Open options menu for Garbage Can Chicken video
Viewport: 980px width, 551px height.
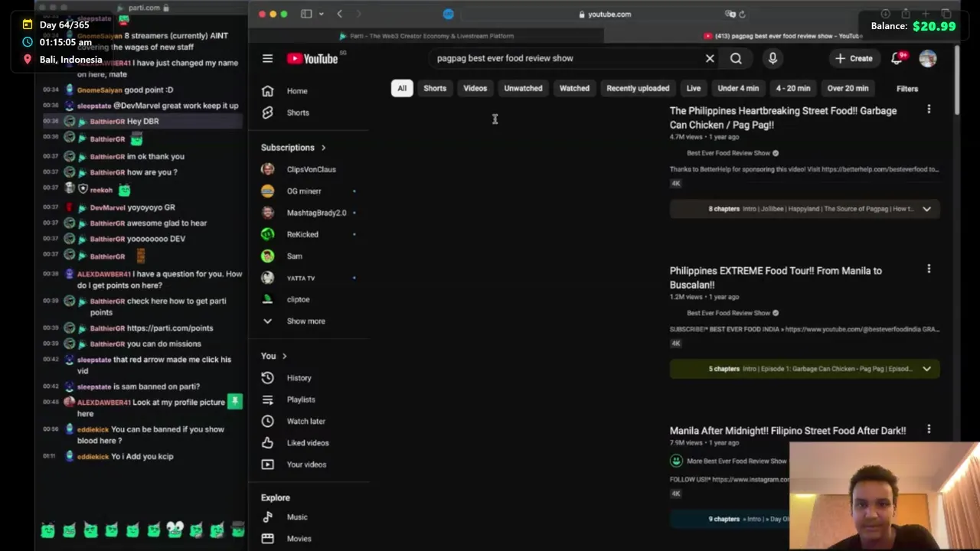[x=929, y=109]
